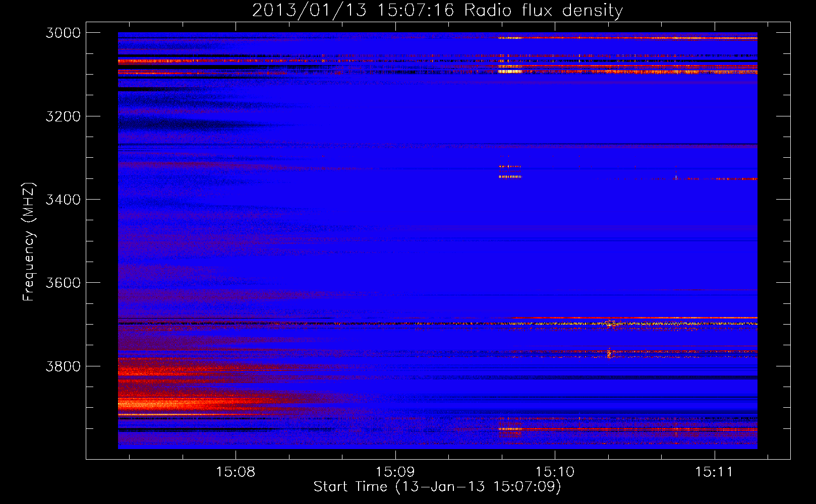This screenshot has height=504, width=816.
Task: Click the 15:10 time tick label
Action: point(555,472)
